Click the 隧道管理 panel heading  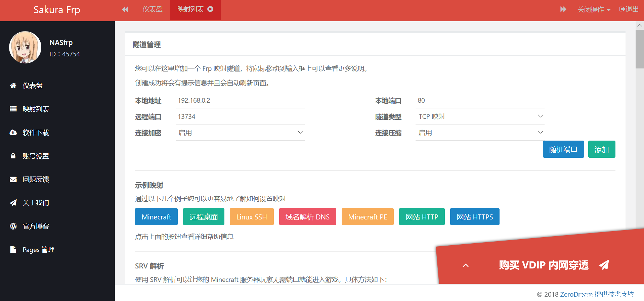(x=146, y=45)
